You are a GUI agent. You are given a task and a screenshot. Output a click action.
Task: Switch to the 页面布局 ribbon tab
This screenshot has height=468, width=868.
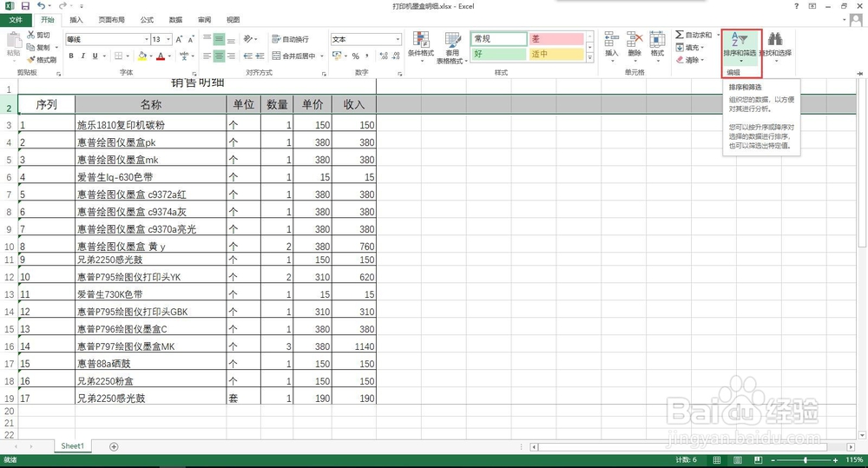[x=111, y=20]
